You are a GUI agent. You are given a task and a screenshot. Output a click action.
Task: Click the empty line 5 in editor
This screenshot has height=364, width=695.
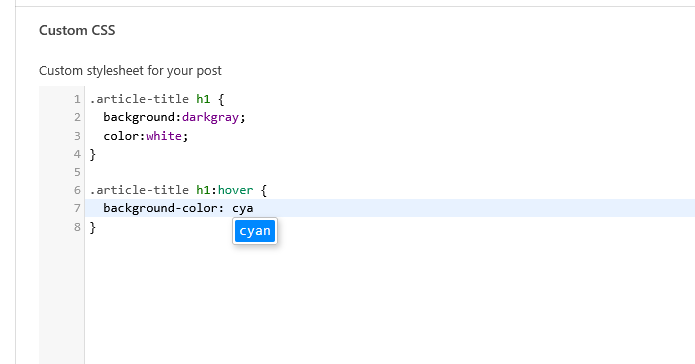click(x=390, y=172)
